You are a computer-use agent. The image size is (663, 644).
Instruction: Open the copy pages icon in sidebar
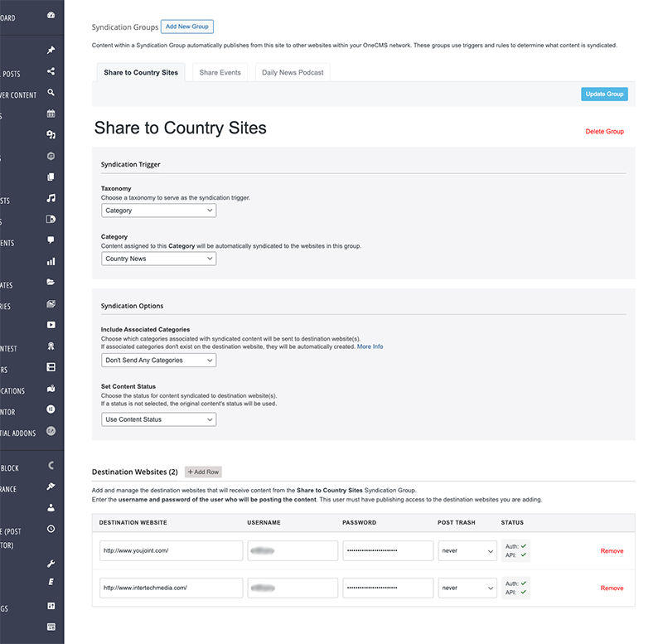coord(51,177)
